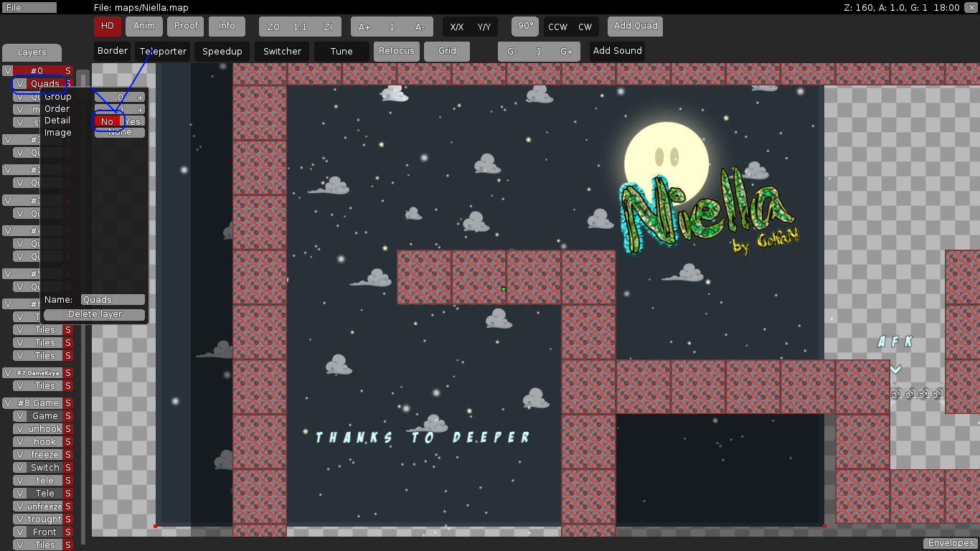Open the Image dropdown set to None
This screenshot has width=980, height=551.
pos(119,132)
